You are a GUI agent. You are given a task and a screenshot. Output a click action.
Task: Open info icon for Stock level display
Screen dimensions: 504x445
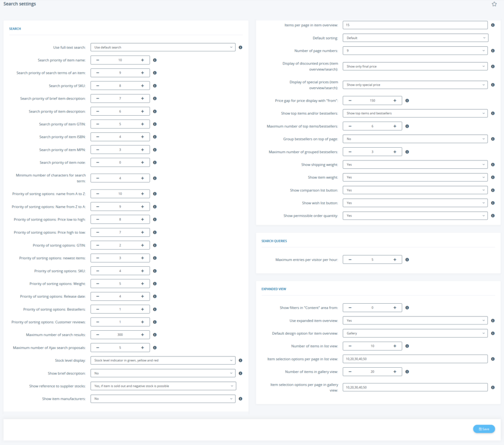pyautogui.click(x=240, y=360)
